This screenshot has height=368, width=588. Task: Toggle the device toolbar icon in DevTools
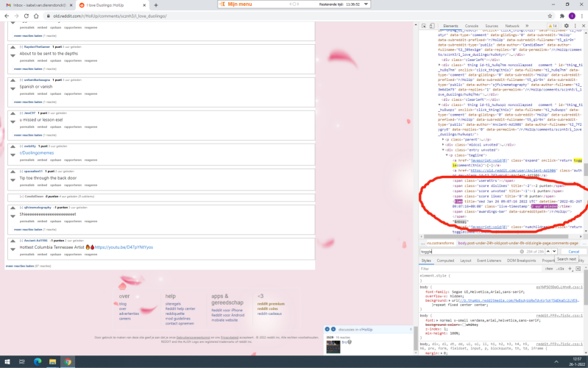point(432,26)
